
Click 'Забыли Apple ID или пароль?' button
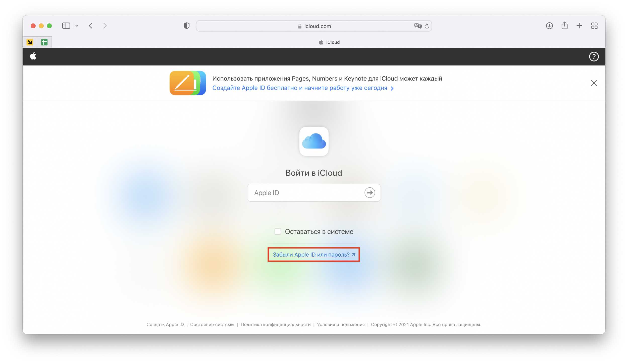tap(314, 254)
